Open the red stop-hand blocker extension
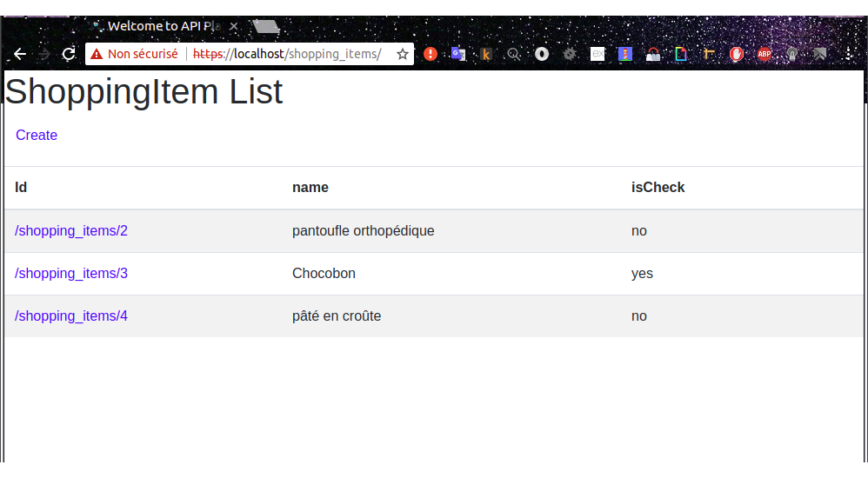This screenshot has height=478, width=868. coord(737,54)
